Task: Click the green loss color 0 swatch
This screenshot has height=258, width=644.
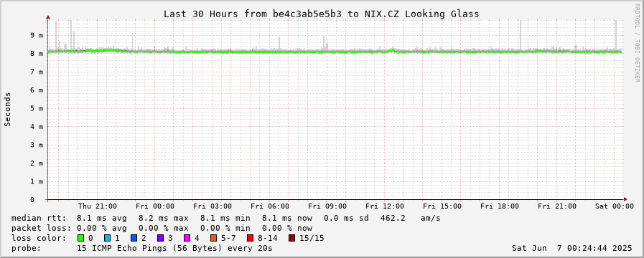Action: click(x=80, y=238)
